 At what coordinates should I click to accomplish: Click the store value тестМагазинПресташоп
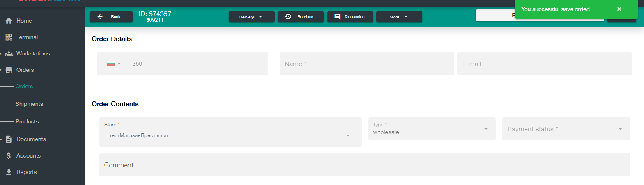click(139, 135)
